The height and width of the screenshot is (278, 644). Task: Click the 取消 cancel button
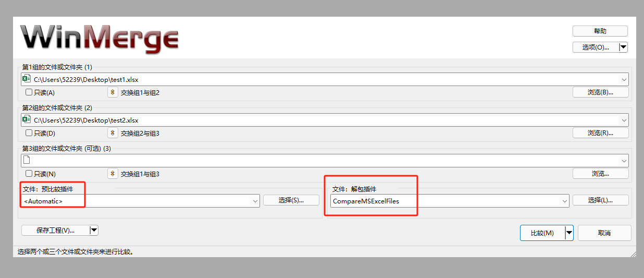coord(604,233)
